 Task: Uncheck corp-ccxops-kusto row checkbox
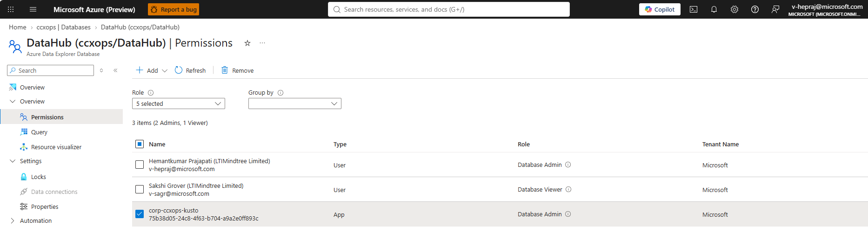(x=140, y=214)
